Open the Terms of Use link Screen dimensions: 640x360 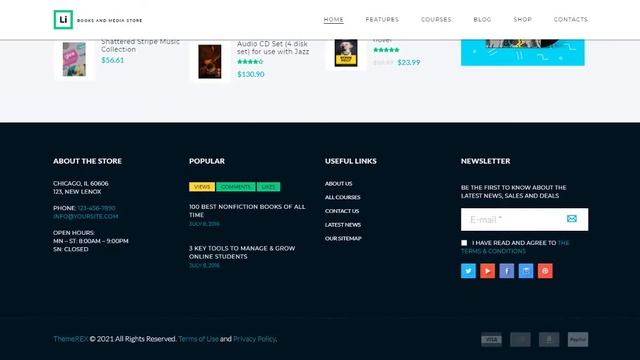(x=198, y=339)
